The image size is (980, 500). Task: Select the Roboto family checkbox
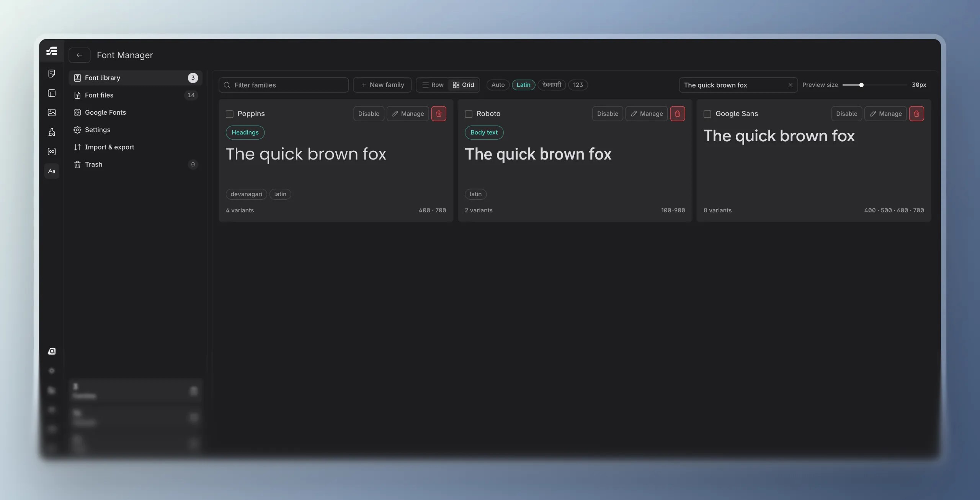click(469, 114)
